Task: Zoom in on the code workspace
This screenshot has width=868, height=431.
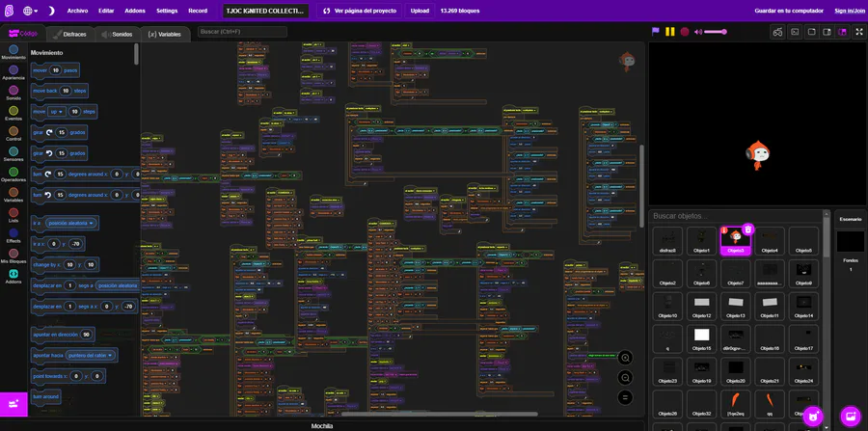Action: coord(625,358)
